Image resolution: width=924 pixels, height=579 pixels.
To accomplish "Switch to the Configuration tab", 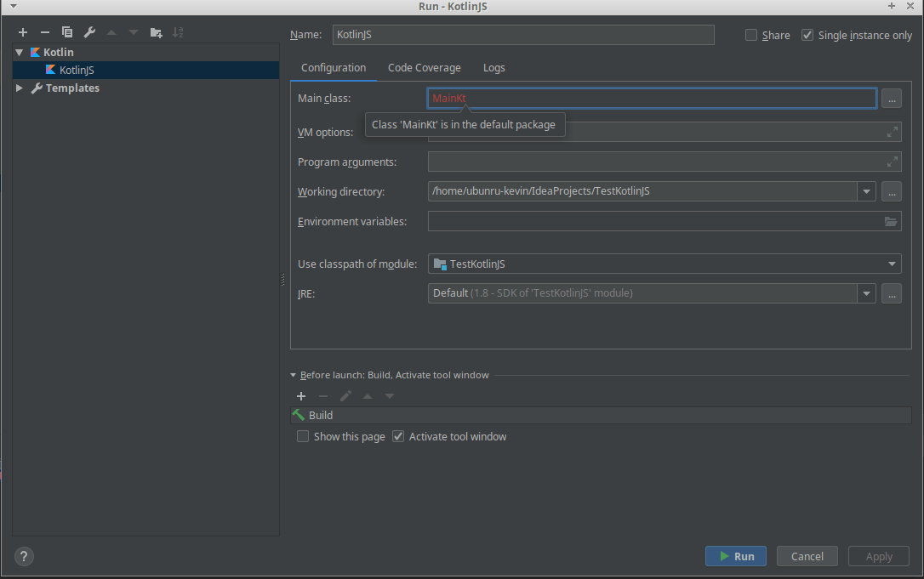I will click(334, 68).
